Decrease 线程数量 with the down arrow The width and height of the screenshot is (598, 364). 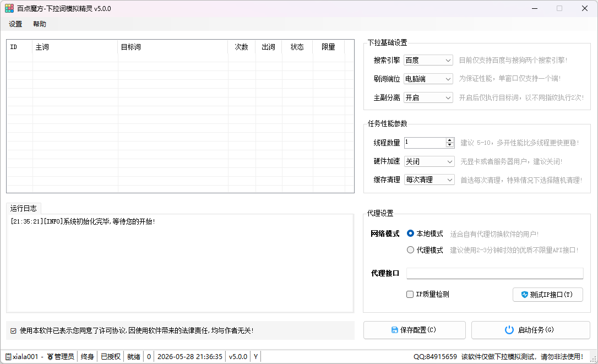pos(450,145)
